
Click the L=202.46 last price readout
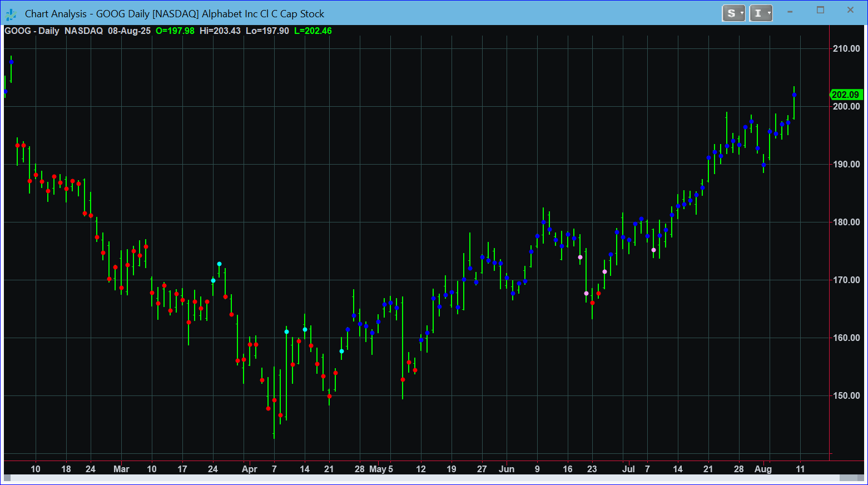[313, 31]
